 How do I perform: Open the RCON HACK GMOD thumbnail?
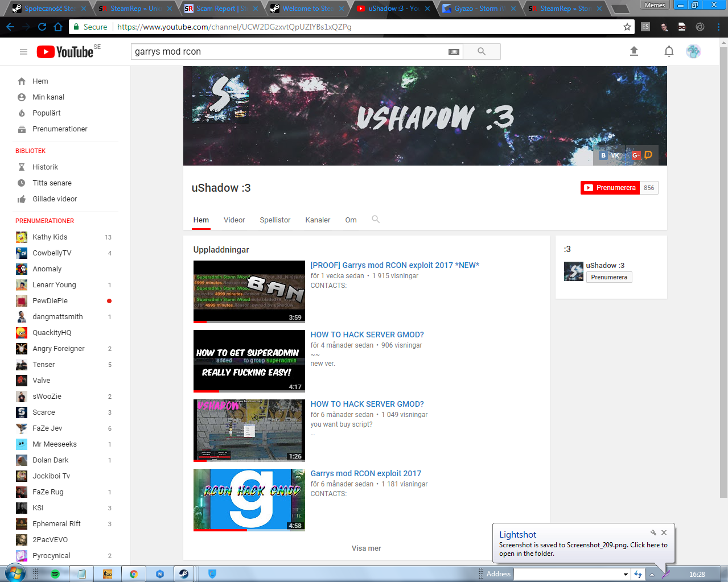coord(249,500)
